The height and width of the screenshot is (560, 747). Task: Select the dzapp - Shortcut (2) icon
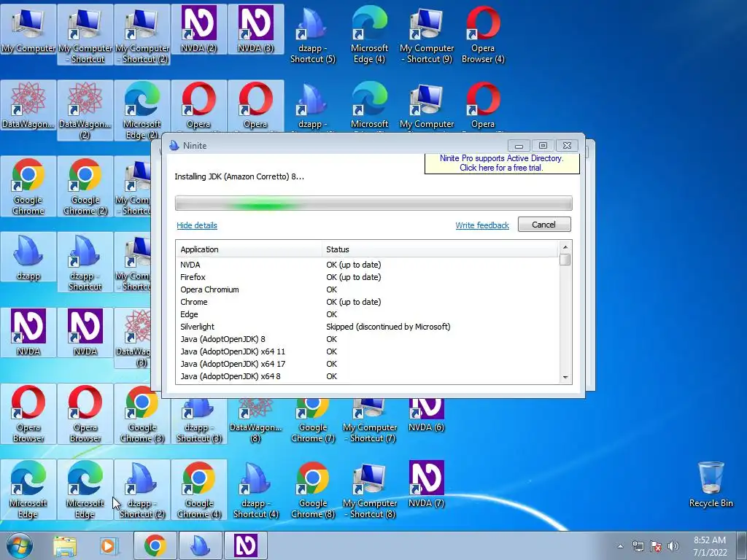coord(142,489)
